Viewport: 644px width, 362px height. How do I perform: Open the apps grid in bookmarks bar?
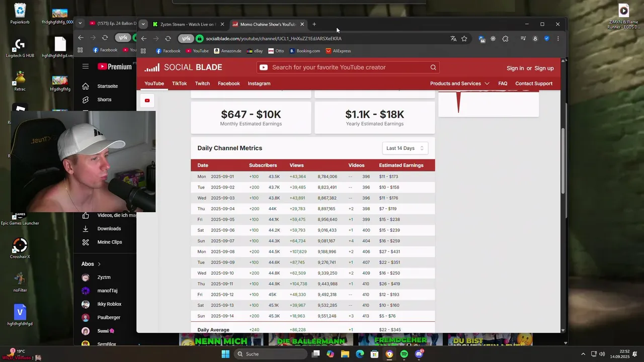[x=143, y=51]
